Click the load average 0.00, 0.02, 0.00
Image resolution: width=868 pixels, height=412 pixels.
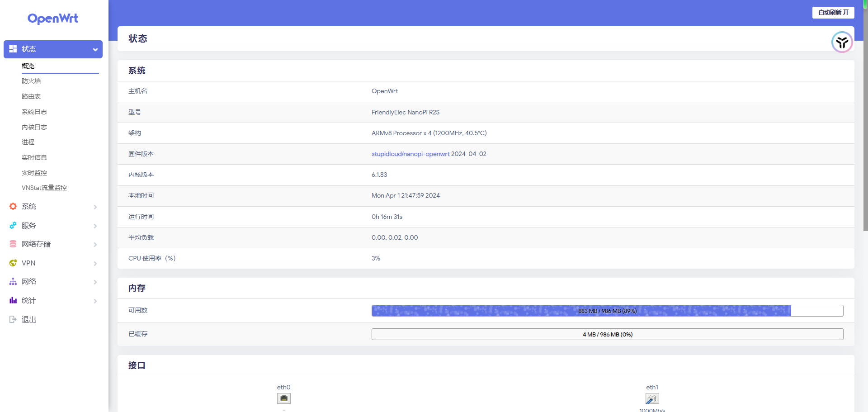pos(395,237)
